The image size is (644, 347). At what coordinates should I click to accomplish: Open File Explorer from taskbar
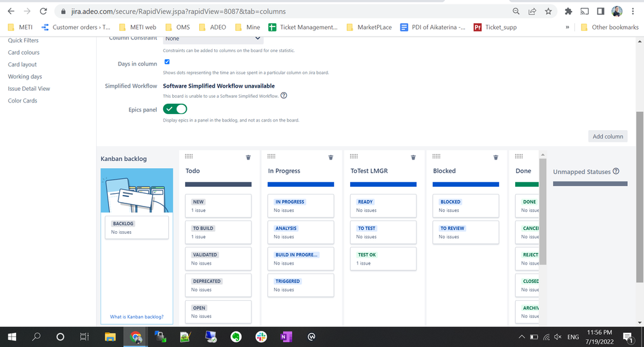110,337
